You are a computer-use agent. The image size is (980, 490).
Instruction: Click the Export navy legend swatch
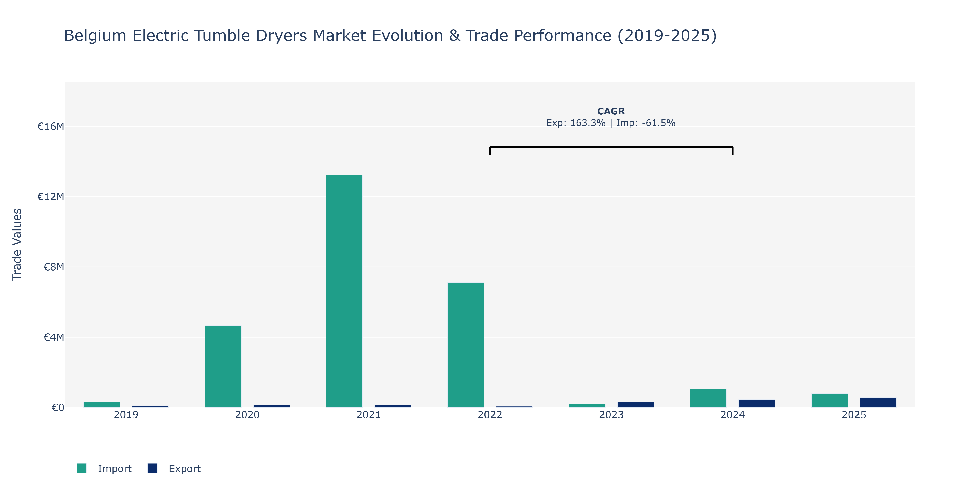point(152,468)
